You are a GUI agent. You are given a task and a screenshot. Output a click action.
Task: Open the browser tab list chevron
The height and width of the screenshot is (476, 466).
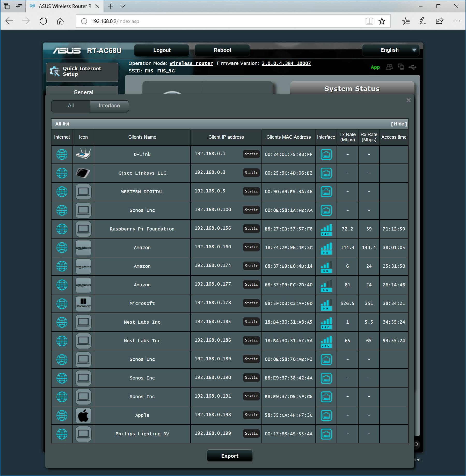pyautogui.click(x=123, y=6)
